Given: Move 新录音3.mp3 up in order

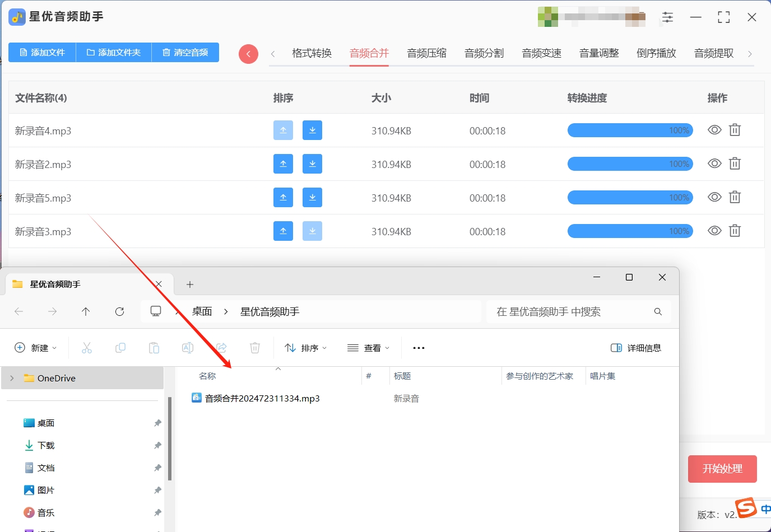Looking at the screenshot, I should pos(283,231).
